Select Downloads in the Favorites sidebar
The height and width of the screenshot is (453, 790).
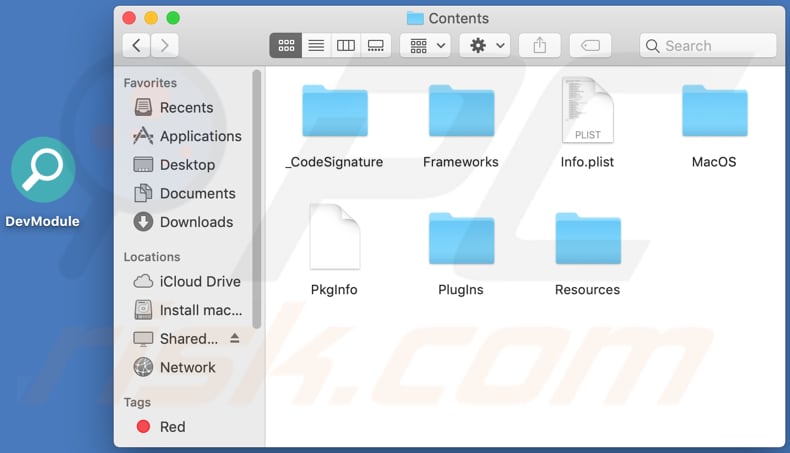click(x=196, y=222)
